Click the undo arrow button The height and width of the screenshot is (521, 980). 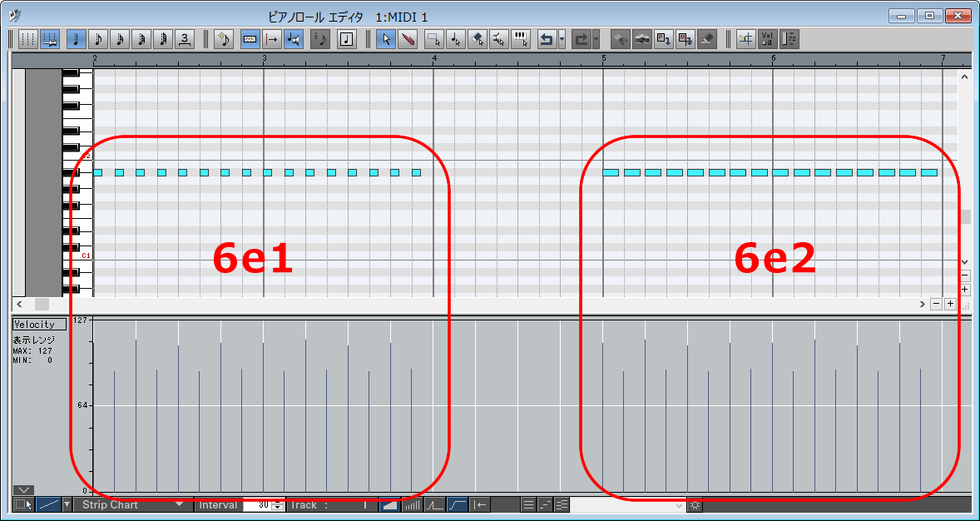(x=547, y=39)
